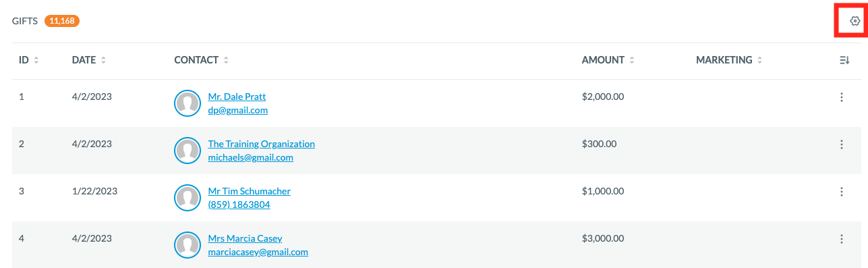Open the kebab menu for Marcia Casey's gift
Image resolution: width=868 pixels, height=268 pixels.
tap(841, 239)
